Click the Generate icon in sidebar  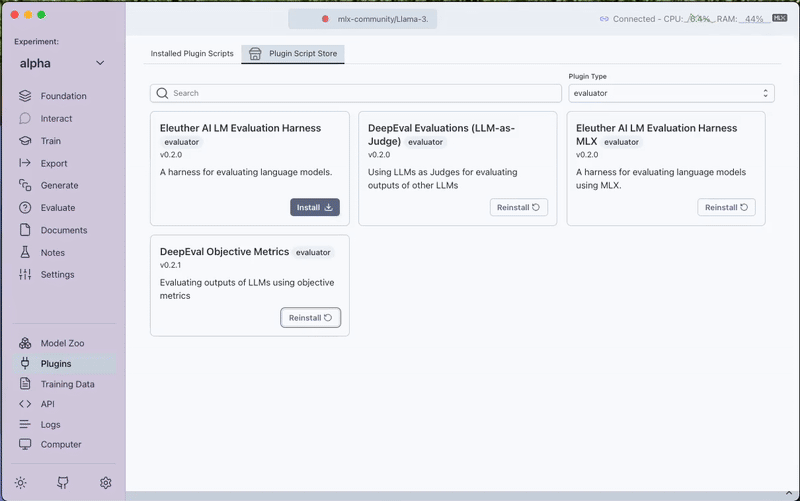(x=25, y=185)
